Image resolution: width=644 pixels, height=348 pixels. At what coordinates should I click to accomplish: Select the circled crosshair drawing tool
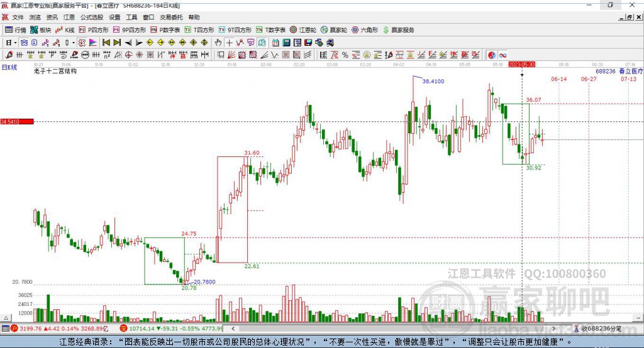[x=128, y=55]
